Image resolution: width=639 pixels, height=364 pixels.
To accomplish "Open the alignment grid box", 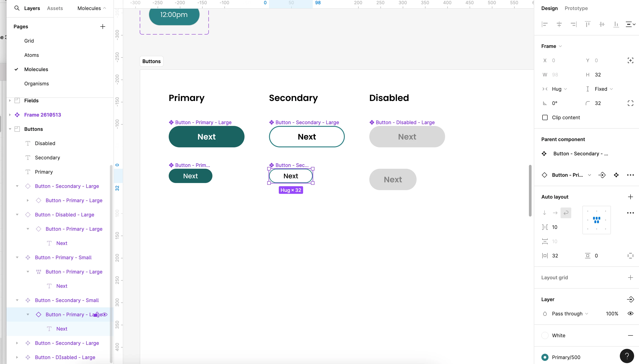I will (596, 220).
